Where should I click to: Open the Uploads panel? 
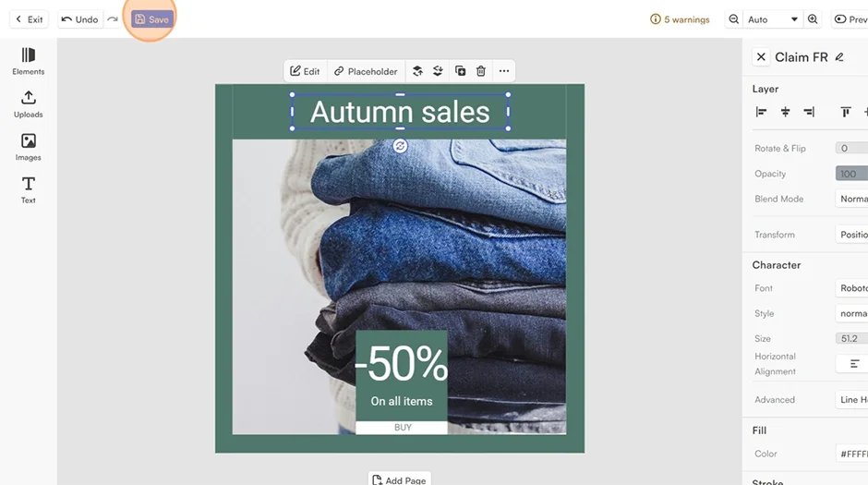coord(29,104)
